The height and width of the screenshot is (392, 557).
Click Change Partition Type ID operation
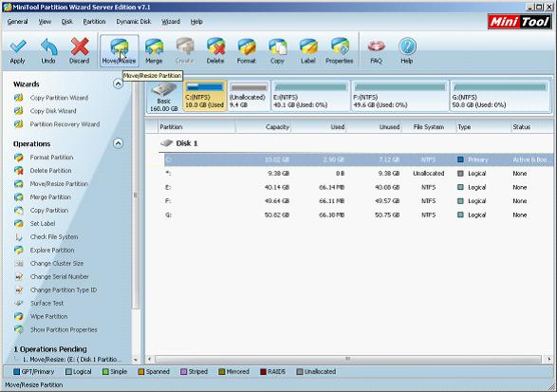coord(64,290)
